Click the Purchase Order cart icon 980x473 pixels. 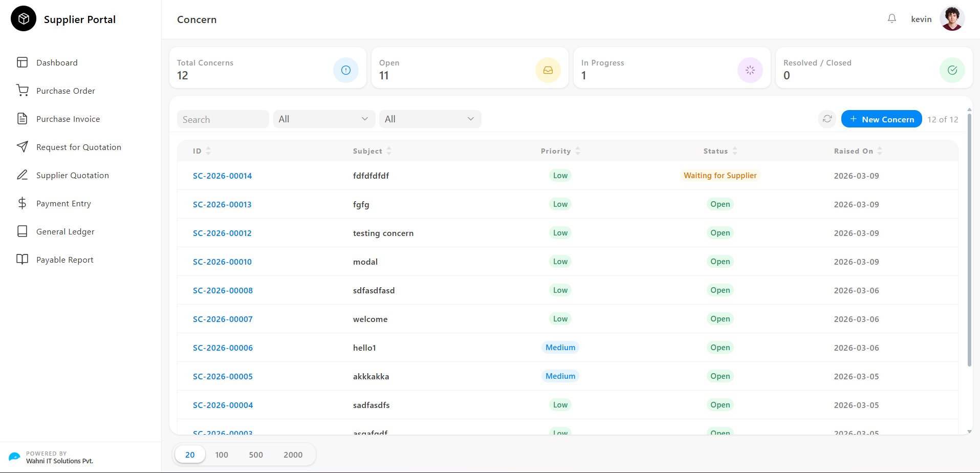[x=23, y=91]
